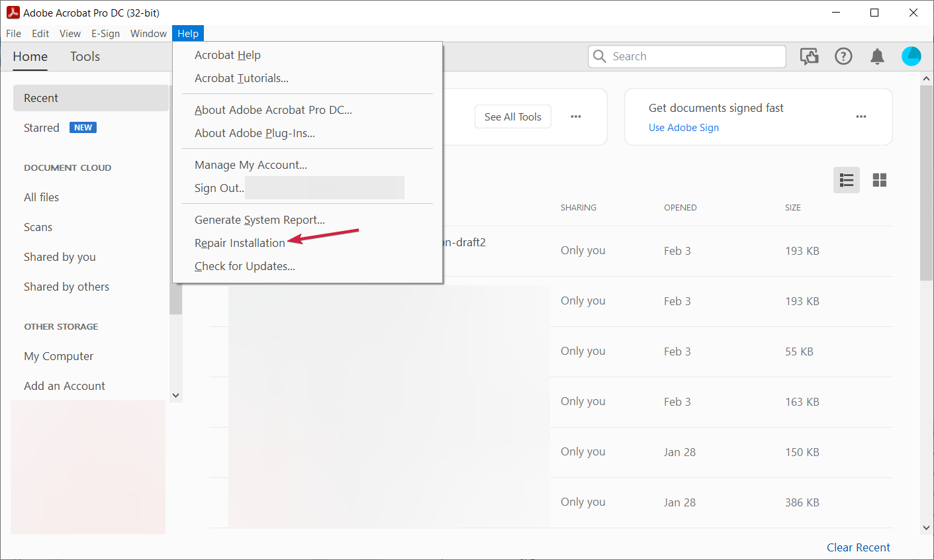Image resolution: width=934 pixels, height=560 pixels.
Task: Switch to the Tools tab
Action: pyautogui.click(x=85, y=56)
